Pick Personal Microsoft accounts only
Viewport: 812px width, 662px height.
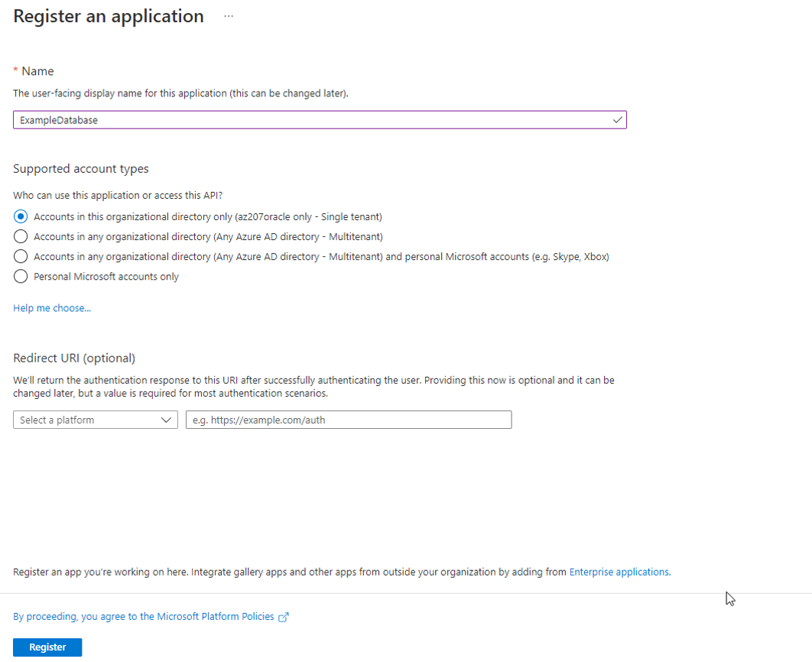20,277
